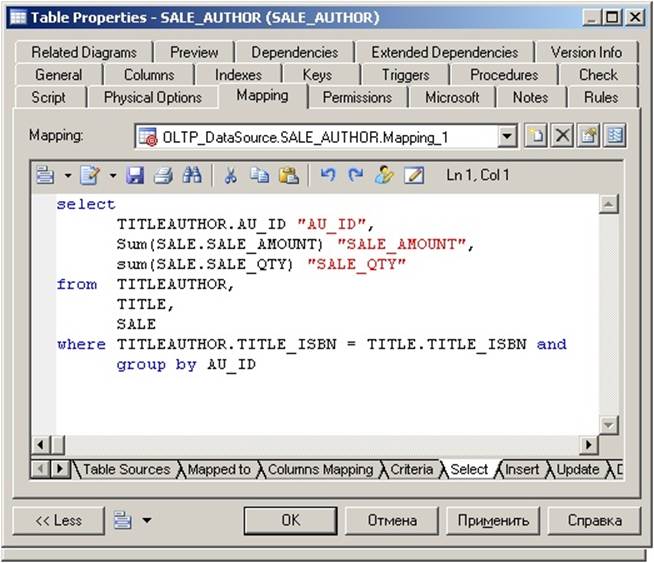
Task: Click the "group by AU_ID" code line
Action: tap(186, 365)
